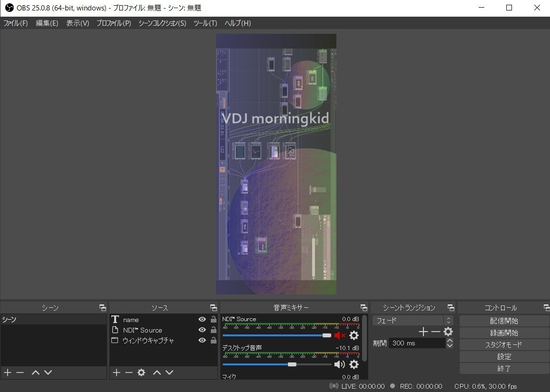The width and height of the screenshot is (550, 392).
Task: Click the OBS logo in title bar
Action: (9, 8)
